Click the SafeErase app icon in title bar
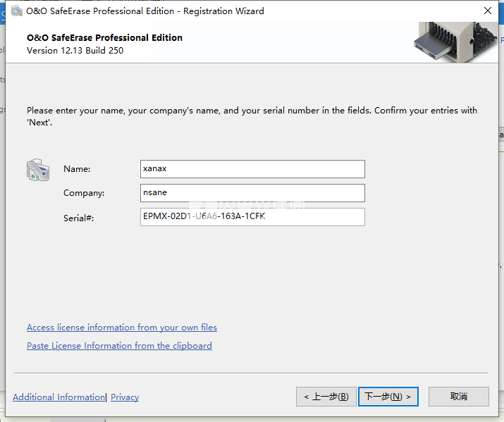This screenshot has height=422, width=504. click(17, 11)
